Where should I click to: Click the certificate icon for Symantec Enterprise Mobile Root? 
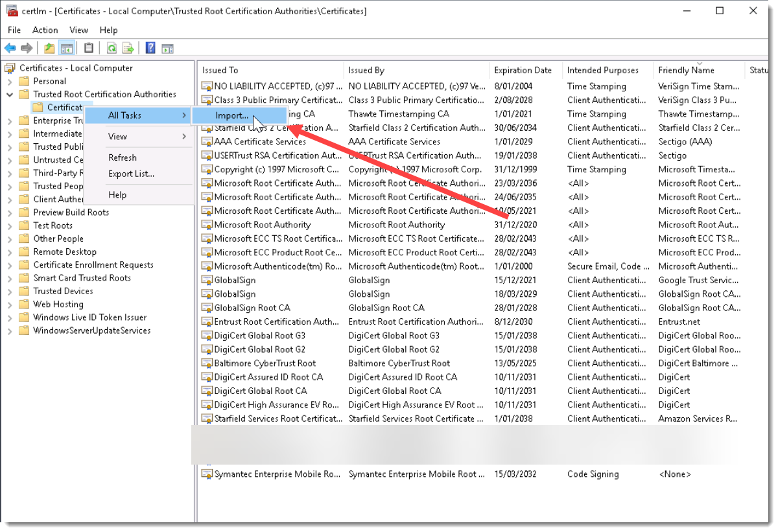(x=207, y=474)
